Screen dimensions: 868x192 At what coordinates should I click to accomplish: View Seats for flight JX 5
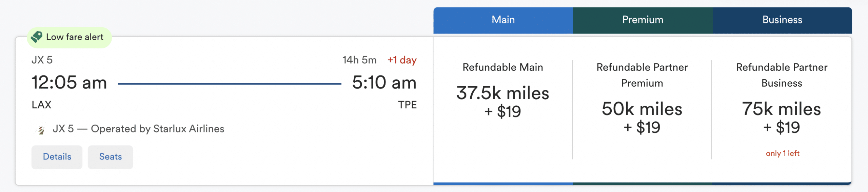point(110,157)
